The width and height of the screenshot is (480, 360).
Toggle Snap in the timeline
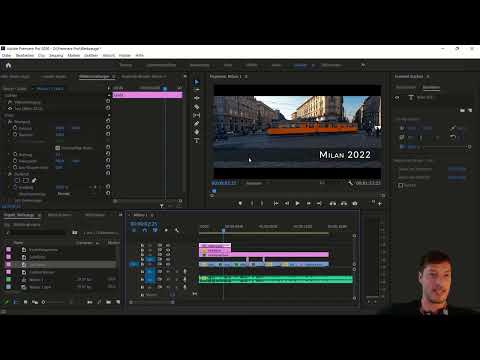145,230
